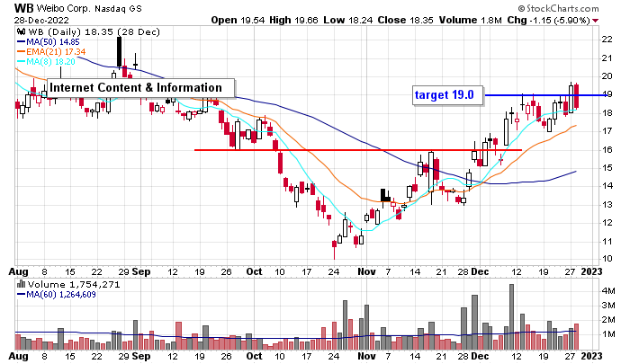
Task: Click the Nasdaq GS exchange label
Action: pos(118,8)
